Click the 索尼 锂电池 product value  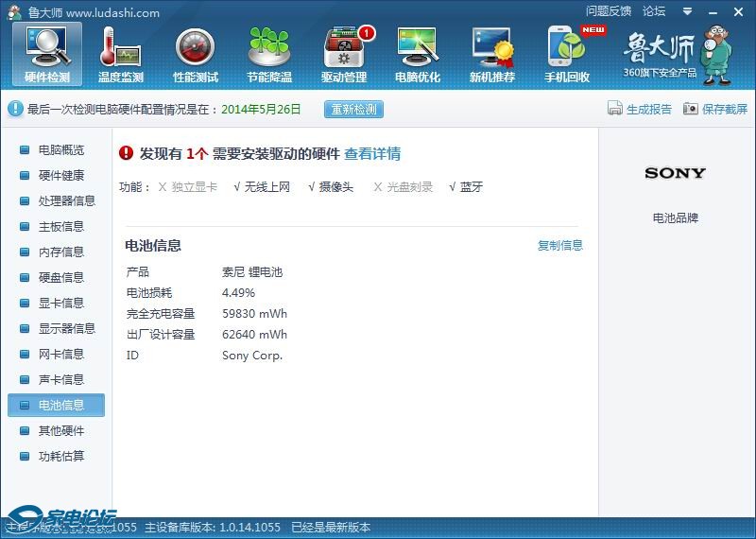click(x=252, y=272)
